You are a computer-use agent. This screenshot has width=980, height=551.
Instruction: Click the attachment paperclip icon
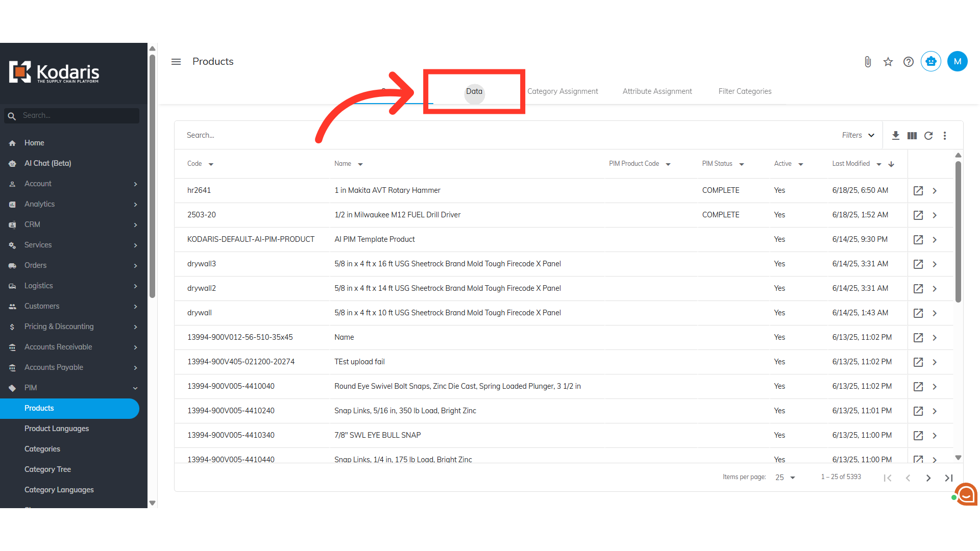[x=868, y=62]
